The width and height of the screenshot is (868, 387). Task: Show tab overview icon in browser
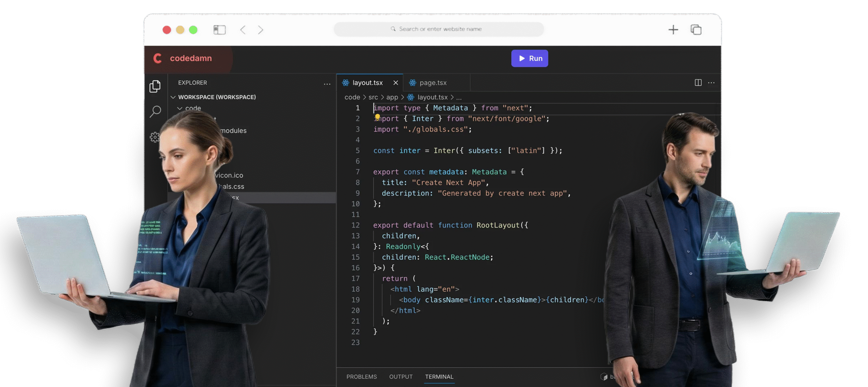(696, 30)
